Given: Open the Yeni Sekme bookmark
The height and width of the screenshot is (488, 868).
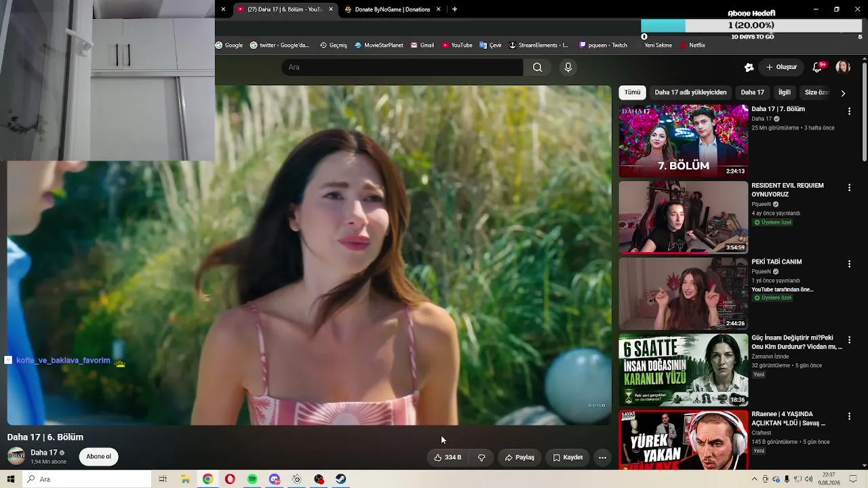Looking at the screenshot, I should pyautogui.click(x=657, y=45).
